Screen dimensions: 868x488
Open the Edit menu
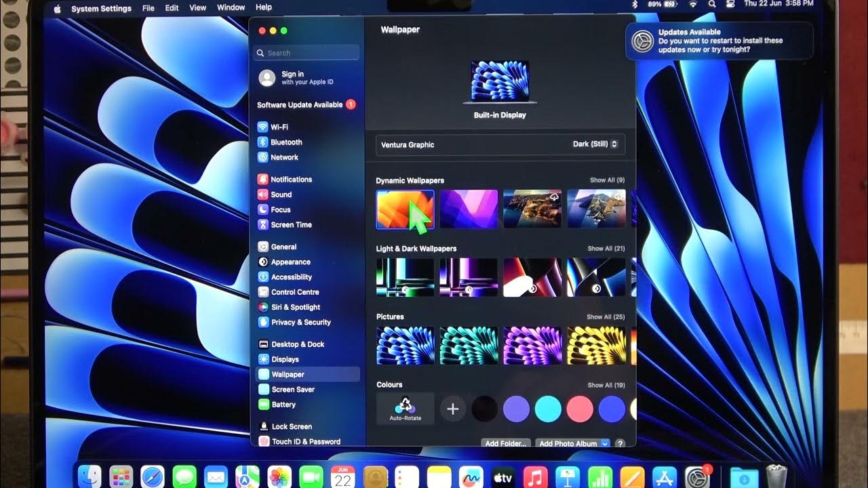172,7
